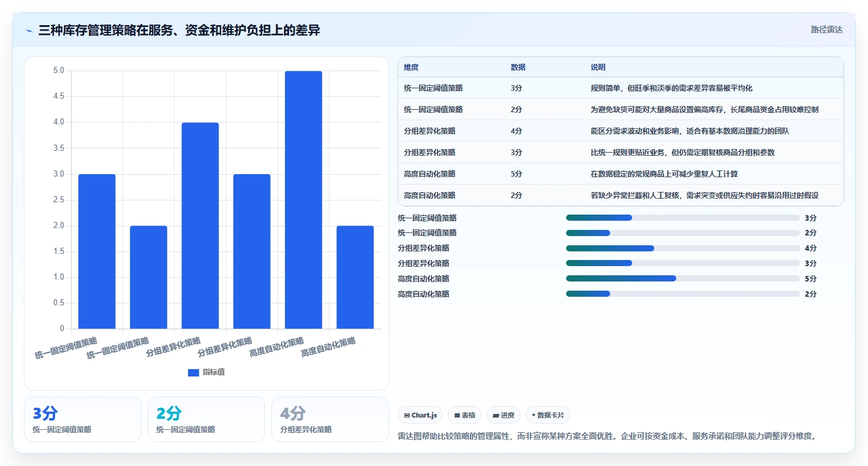Click the 分组差异化策略 progress bar showing 4分
868x466 pixels.
point(683,248)
